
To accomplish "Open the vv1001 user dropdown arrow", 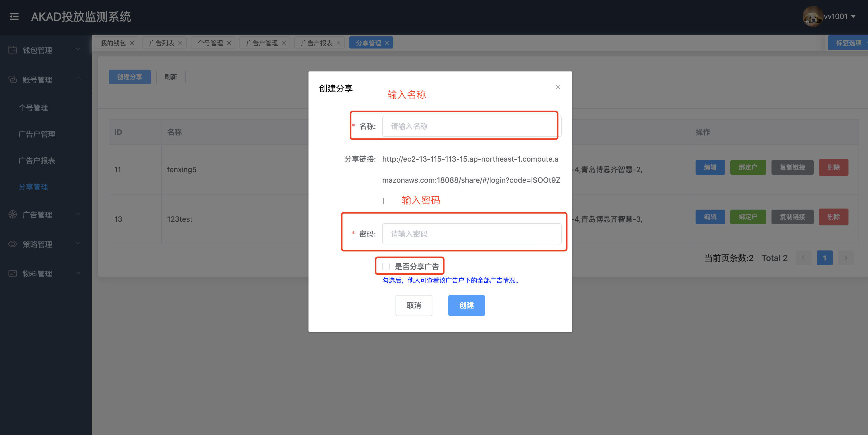I will pos(853,17).
